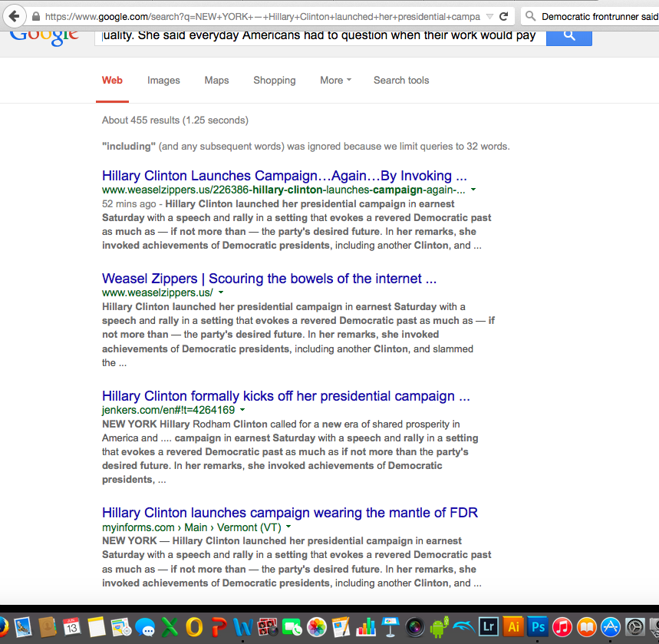
Task: Open the camera lens app in the dock
Action: pyautogui.click(x=415, y=628)
